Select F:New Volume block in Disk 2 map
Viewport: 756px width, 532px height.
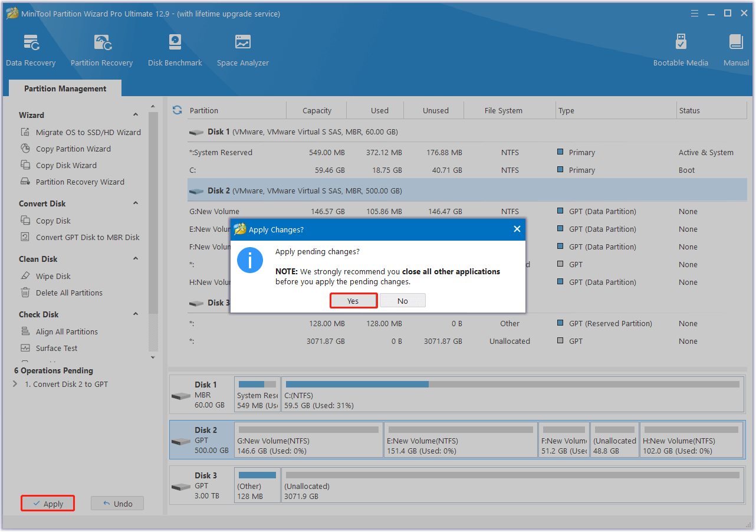tap(564, 439)
